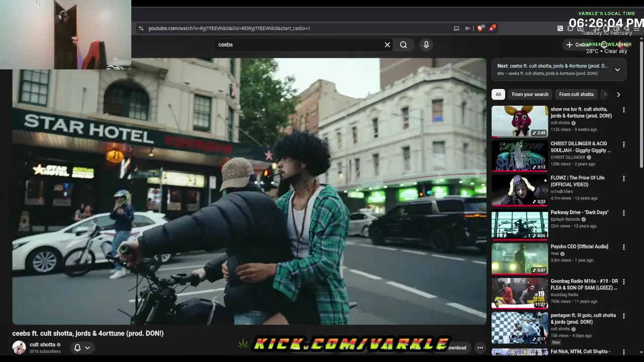Open options for 'Fat Nick, MTM' video
Image resolution: width=644 pixels, height=362 pixels.
point(624,352)
